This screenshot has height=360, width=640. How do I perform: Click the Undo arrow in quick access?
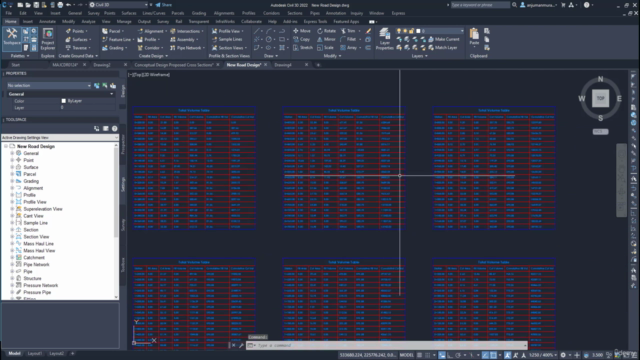[x=69, y=5]
